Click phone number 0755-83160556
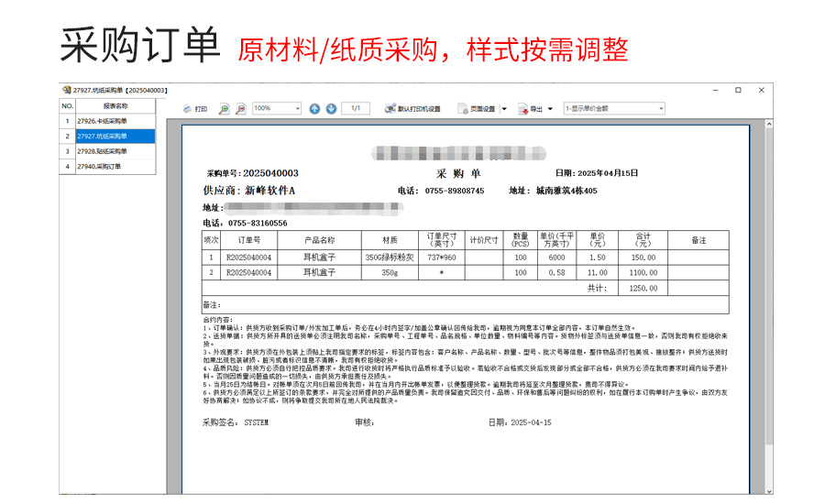Image resolution: width=825 pixels, height=504 pixels. 258,223
